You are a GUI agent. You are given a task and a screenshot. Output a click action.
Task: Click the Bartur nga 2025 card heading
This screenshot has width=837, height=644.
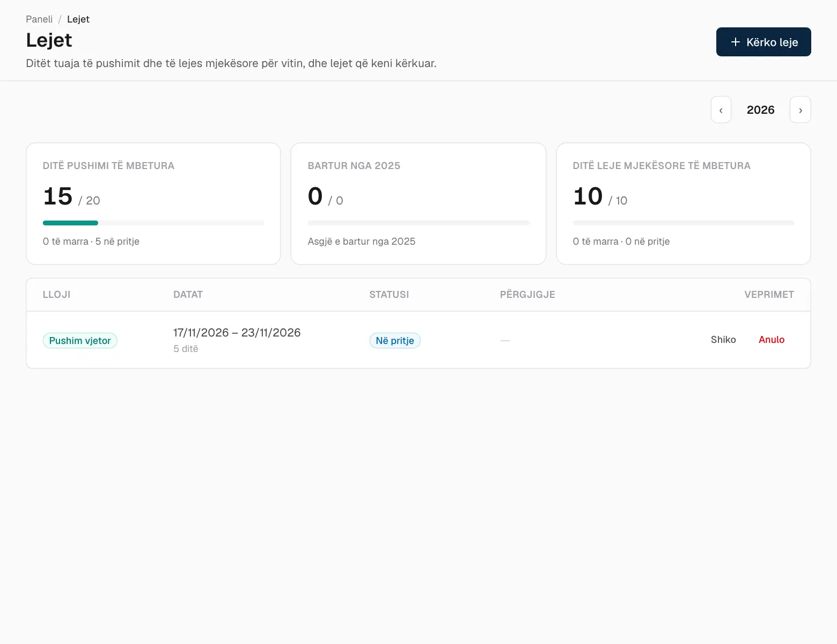(354, 166)
